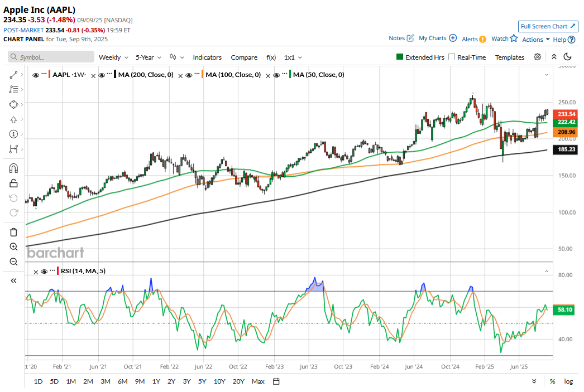Click the lock drawings icon
Image resolution: width=584 pixels, height=392 pixels.
[x=13, y=183]
